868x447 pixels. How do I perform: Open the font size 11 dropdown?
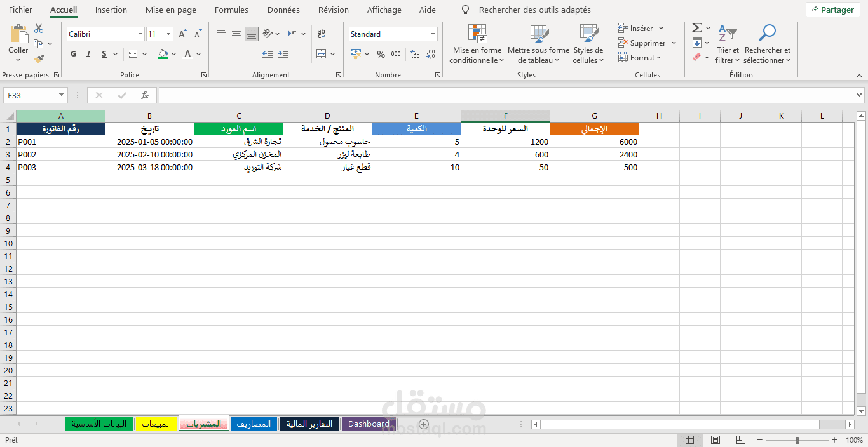[x=169, y=34]
